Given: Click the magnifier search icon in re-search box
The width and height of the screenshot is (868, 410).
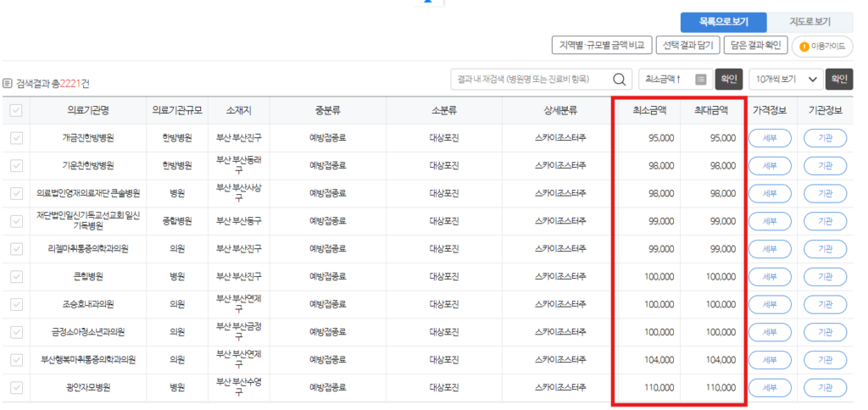Looking at the screenshot, I should point(620,79).
